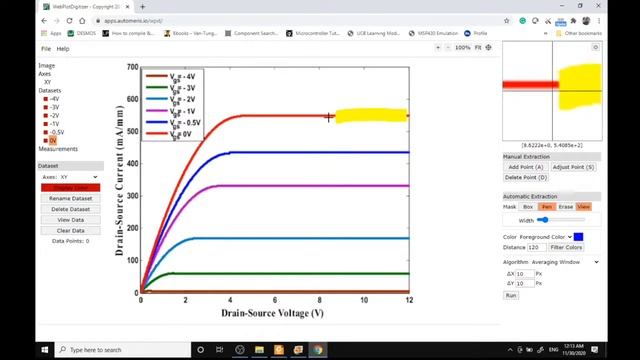Screen dimensions: 640x360
Task: Click View Data button
Action: pyautogui.click(x=71, y=220)
